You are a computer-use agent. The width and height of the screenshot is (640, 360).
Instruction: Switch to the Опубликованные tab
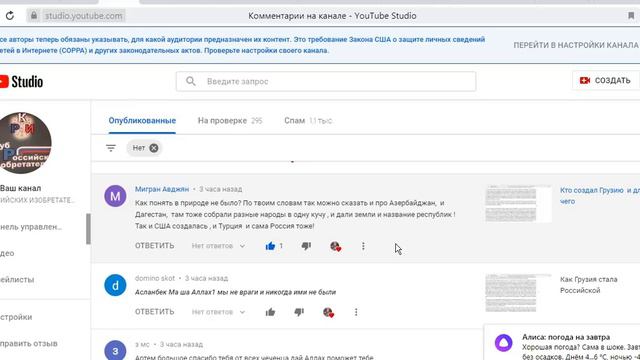tap(142, 120)
